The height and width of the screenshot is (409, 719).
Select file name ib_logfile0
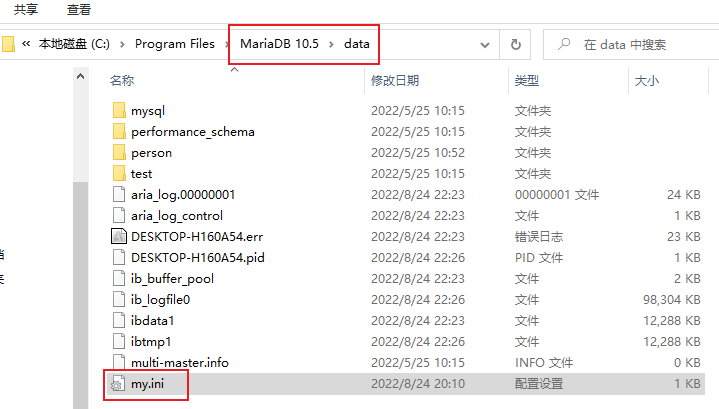(x=160, y=300)
